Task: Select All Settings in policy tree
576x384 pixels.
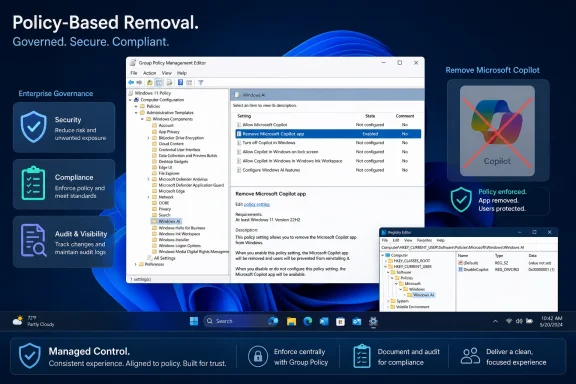Action: click(161, 258)
